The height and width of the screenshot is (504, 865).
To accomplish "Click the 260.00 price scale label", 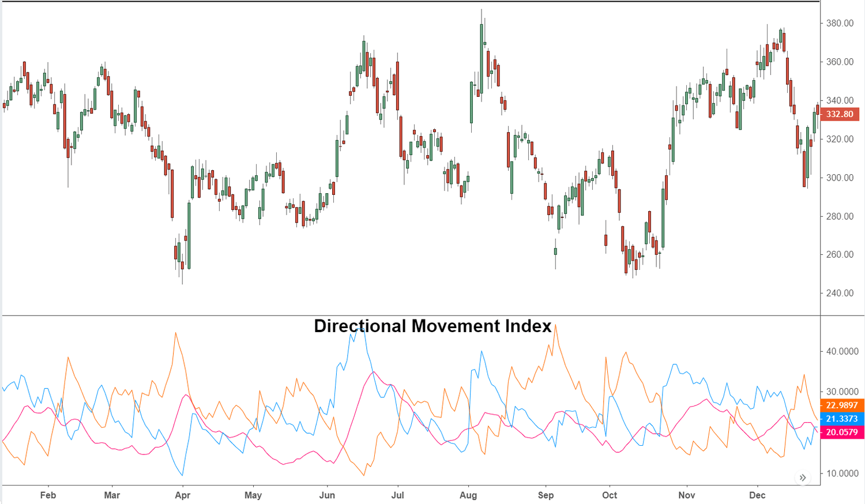I will pos(840,254).
